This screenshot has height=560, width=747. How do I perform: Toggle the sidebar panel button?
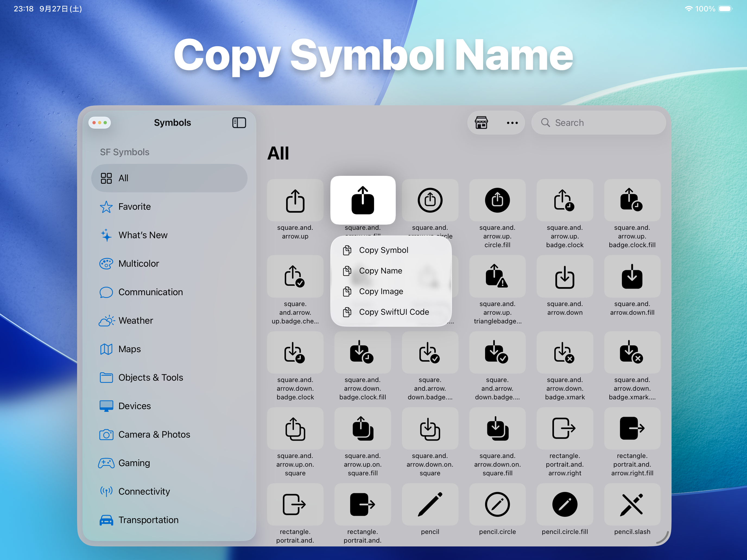click(239, 123)
